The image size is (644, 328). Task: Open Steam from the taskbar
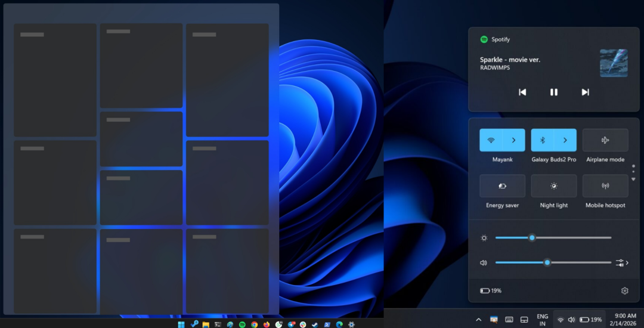pyautogui.click(x=315, y=324)
